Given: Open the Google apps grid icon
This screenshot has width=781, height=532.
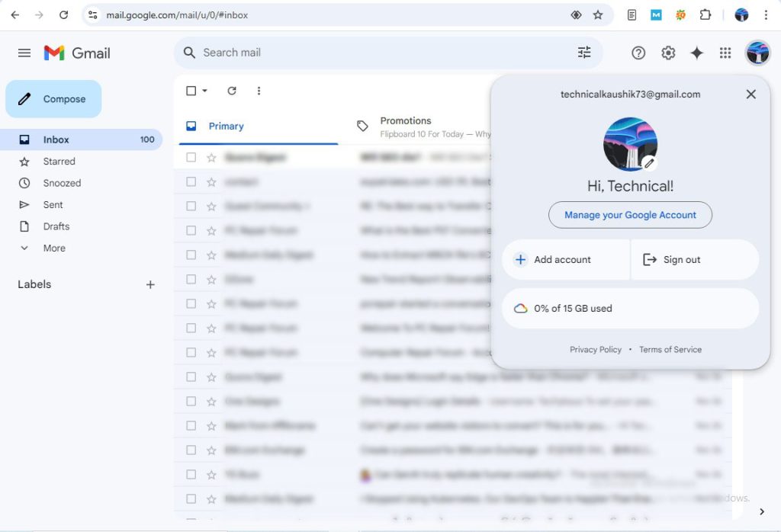Looking at the screenshot, I should [725, 53].
